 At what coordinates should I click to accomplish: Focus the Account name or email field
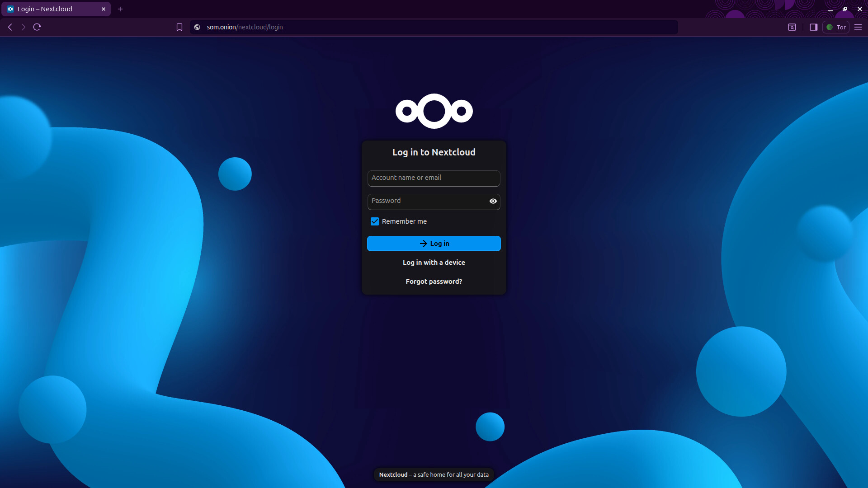click(433, 178)
